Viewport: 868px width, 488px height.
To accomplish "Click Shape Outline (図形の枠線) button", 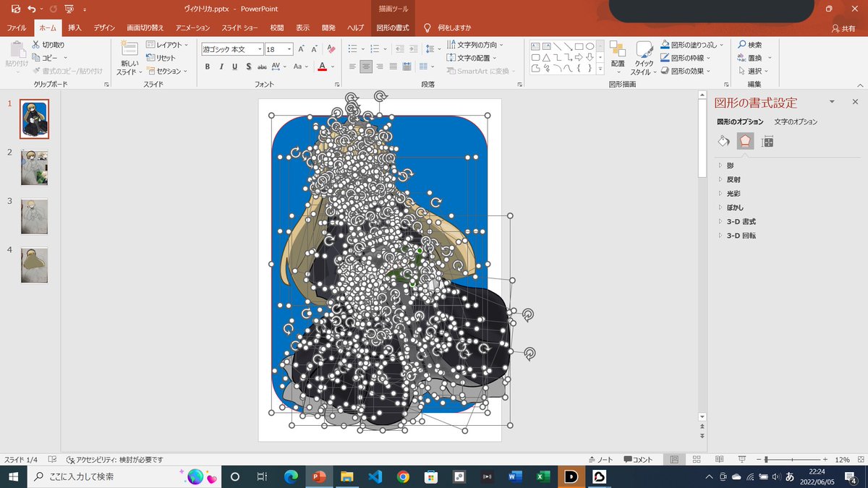I will click(685, 58).
